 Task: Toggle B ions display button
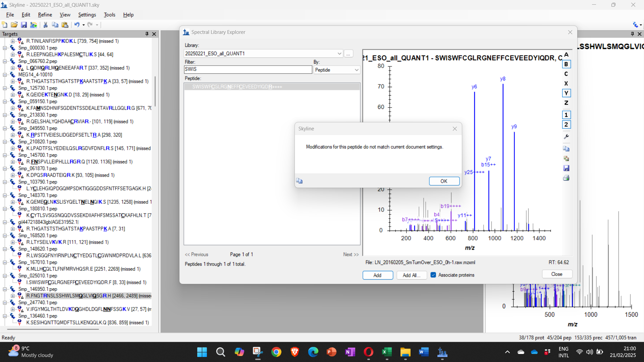[x=566, y=64]
